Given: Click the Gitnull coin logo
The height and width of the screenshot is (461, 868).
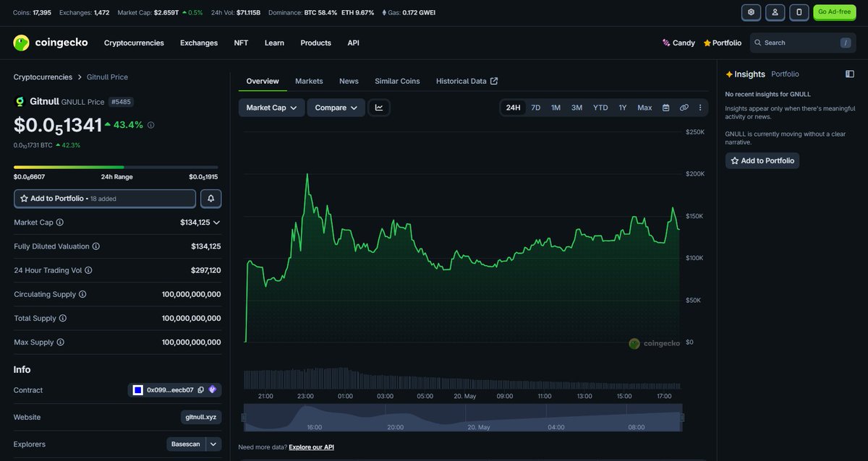Looking at the screenshot, I should 20,101.
